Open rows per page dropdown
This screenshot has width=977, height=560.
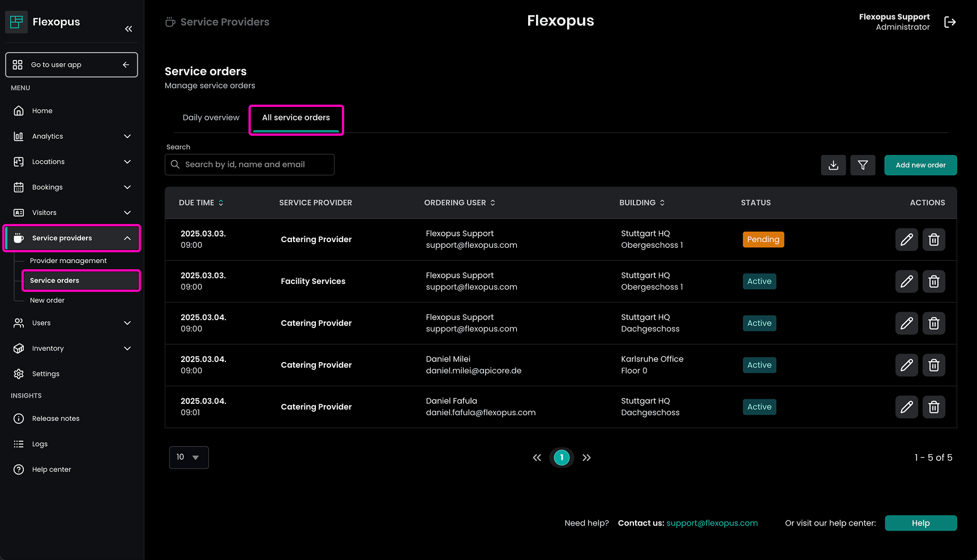coord(188,458)
